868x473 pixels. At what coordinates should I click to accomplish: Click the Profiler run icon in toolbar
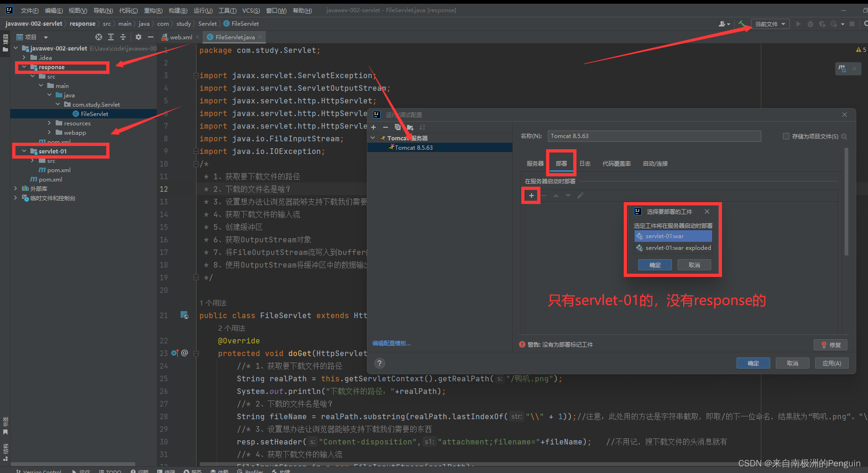(834, 24)
